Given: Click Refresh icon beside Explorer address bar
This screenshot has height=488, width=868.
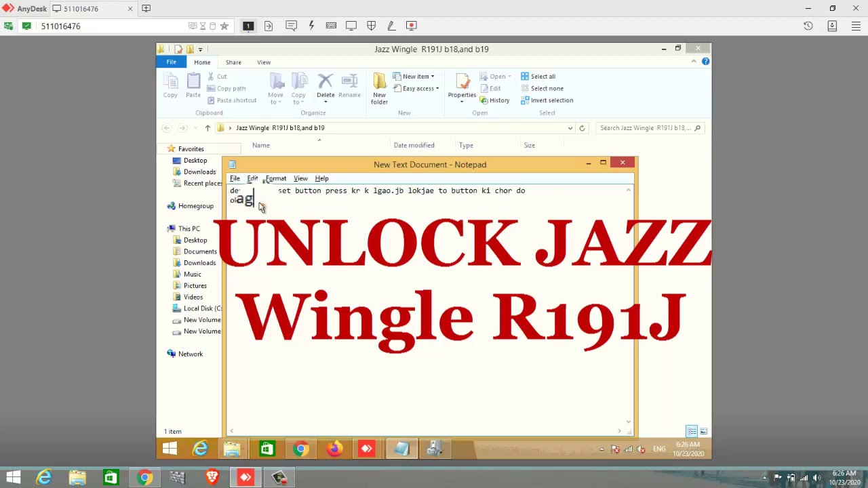Looking at the screenshot, I should click(x=581, y=127).
